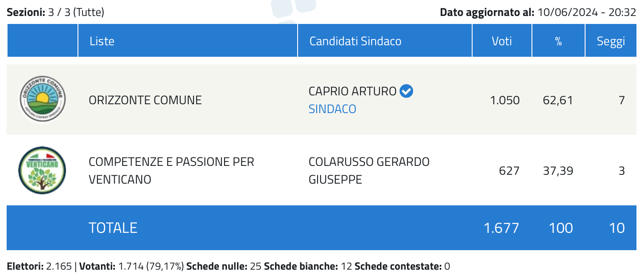
Task: Click the blue verified checkmark beside Caprio Arturo
Action: pos(406,91)
